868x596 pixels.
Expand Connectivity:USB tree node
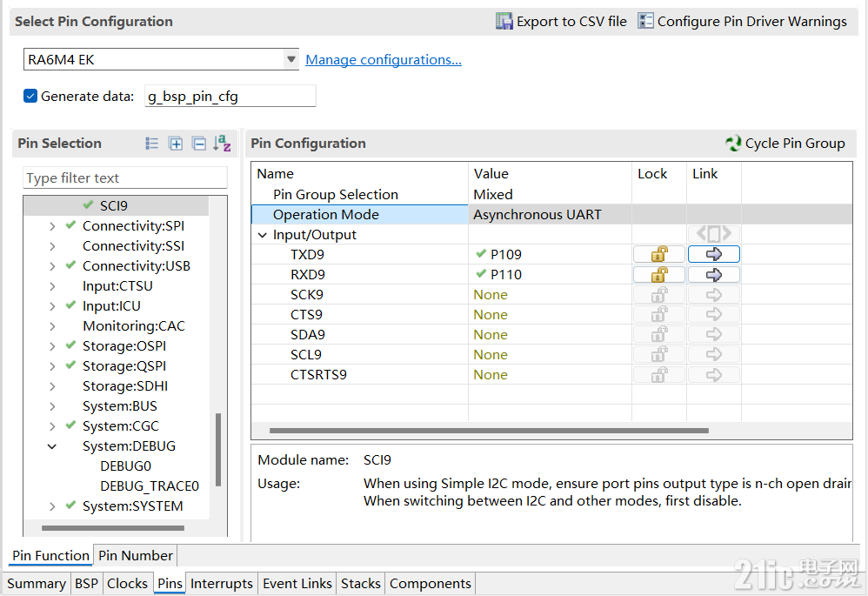click(52, 266)
